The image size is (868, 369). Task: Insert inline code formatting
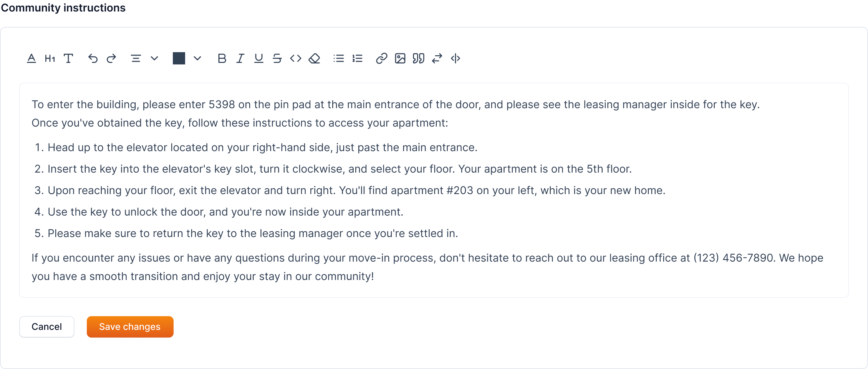point(296,59)
